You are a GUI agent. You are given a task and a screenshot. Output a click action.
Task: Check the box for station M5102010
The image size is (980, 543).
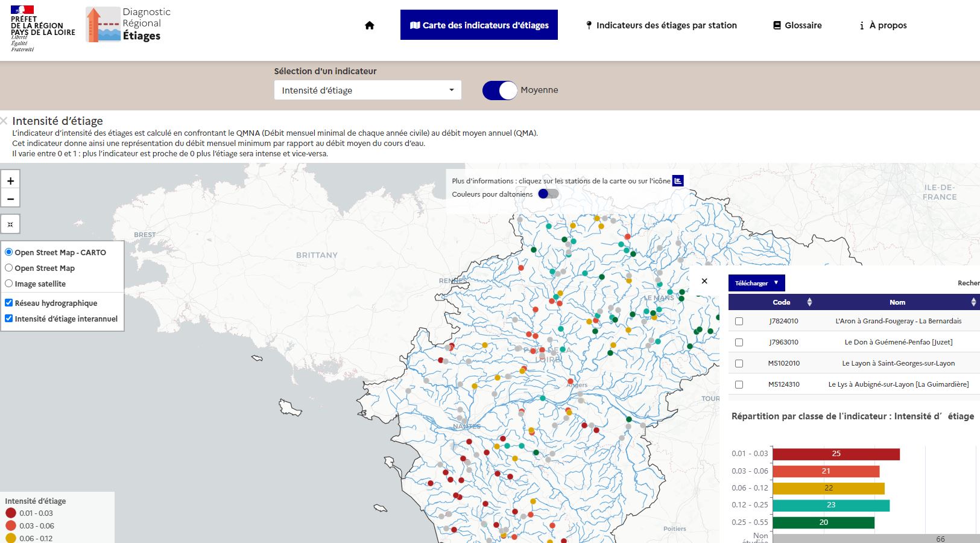coord(739,364)
